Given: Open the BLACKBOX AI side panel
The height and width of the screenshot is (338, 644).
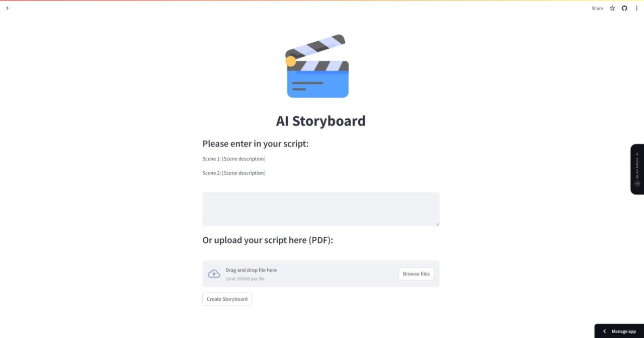Looking at the screenshot, I should point(637,169).
